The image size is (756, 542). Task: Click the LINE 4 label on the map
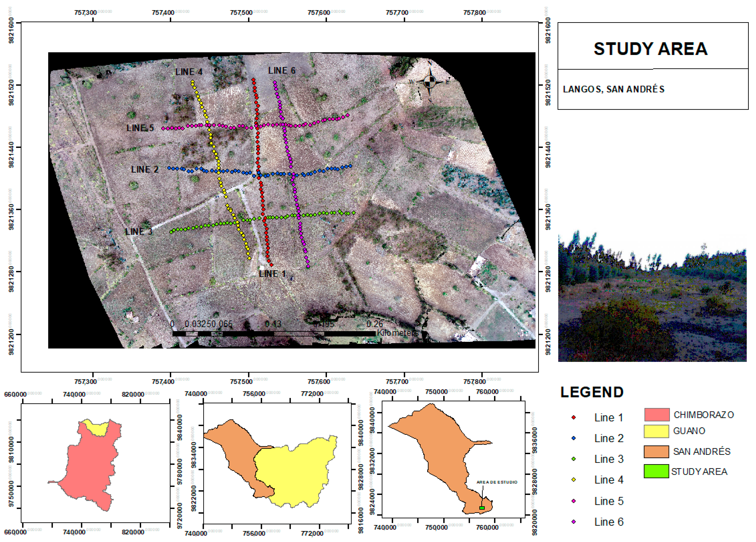coord(189,72)
